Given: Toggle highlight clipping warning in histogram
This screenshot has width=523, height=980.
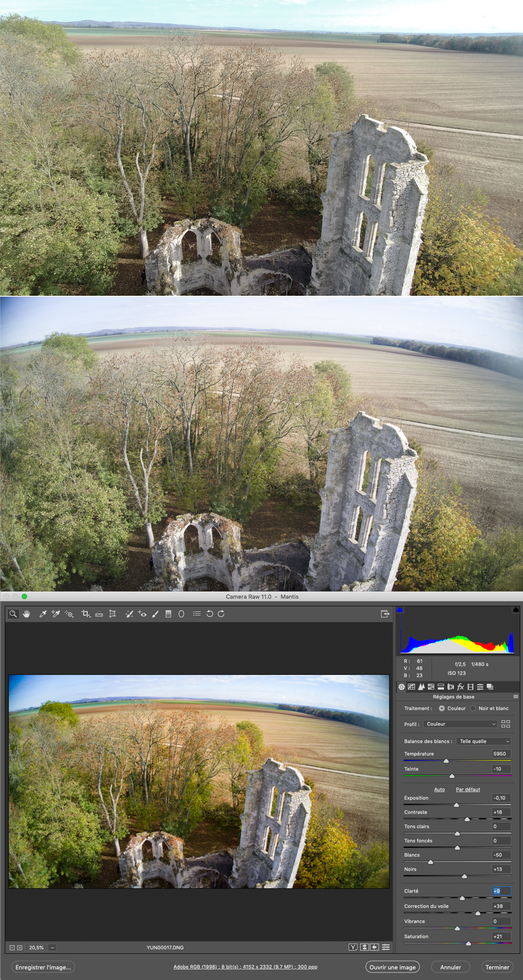Looking at the screenshot, I should (x=516, y=610).
